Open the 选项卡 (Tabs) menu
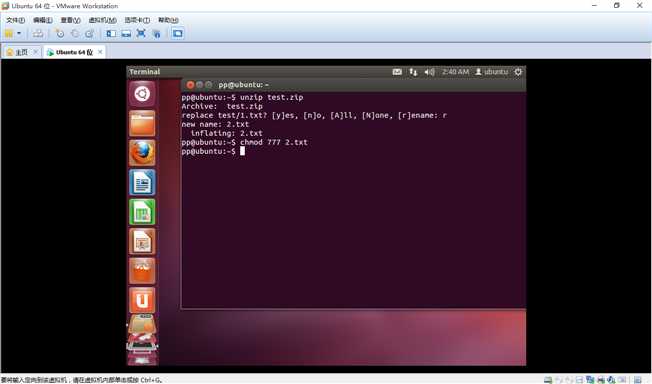This screenshot has width=652, height=384. [137, 20]
